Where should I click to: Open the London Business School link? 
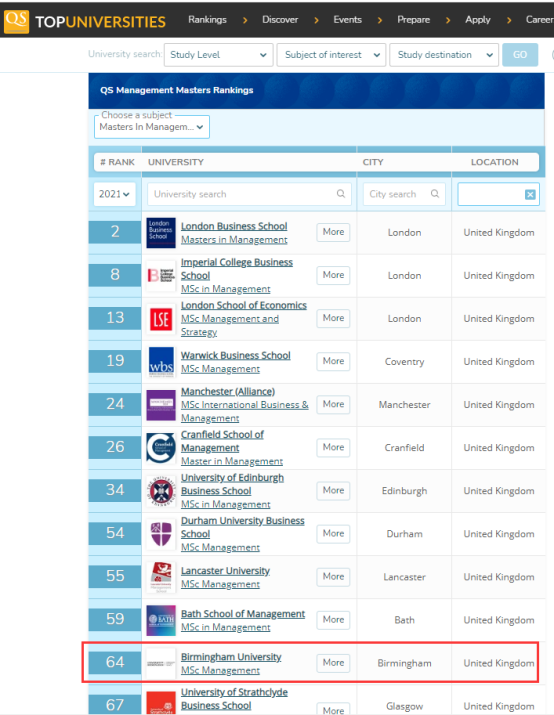point(234,226)
